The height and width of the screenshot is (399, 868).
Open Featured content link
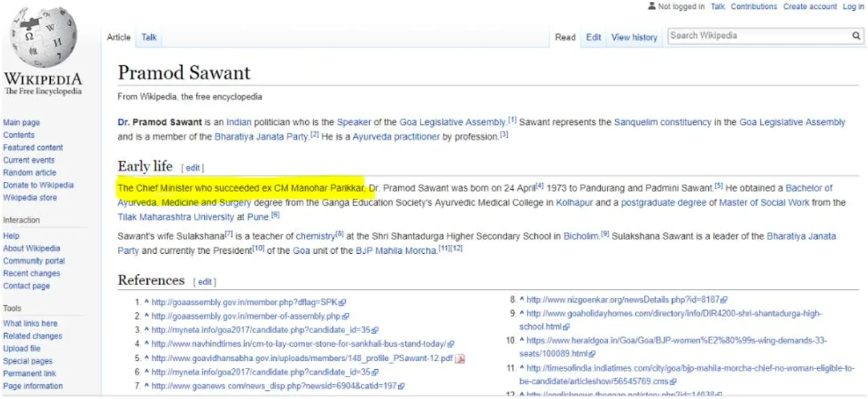coord(33,147)
